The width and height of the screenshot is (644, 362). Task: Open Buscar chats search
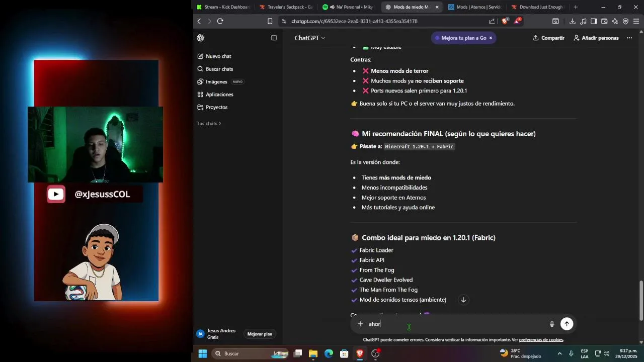pos(215,69)
